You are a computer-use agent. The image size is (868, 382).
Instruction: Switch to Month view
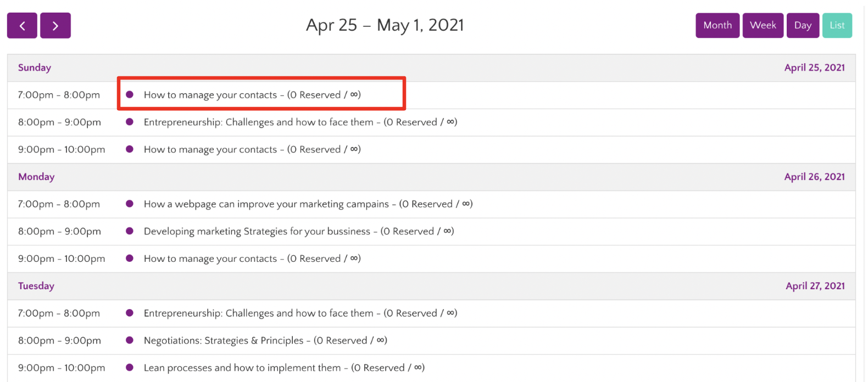(x=717, y=26)
